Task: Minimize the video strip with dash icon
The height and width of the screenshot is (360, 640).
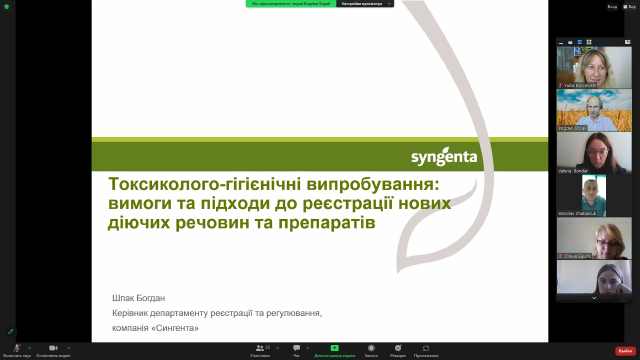Action: coord(561,42)
